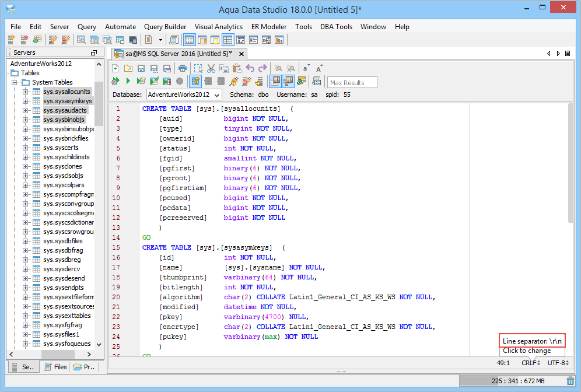The image size is (581, 392).
Task: Click the Max Results input field
Action: pyautogui.click(x=352, y=82)
